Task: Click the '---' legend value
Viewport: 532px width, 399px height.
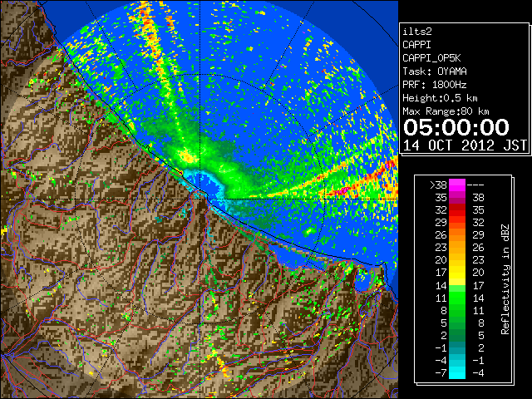Action: pyautogui.click(x=475, y=185)
